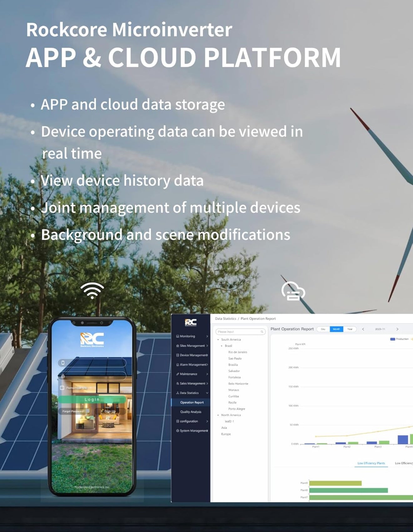Go to previous month with left arrow
The height and width of the screenshot is (532, 413).
coord(363,329)
